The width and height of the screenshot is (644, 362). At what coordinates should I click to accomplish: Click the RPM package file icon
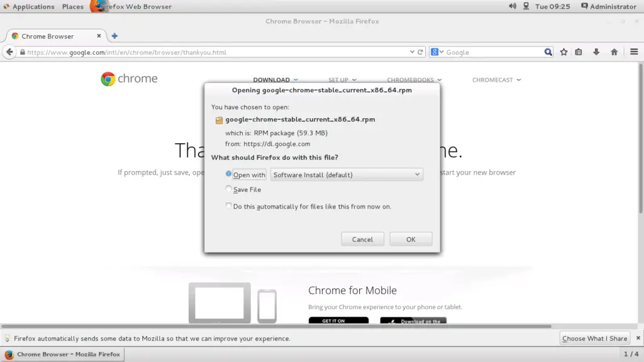click(219, 120)
